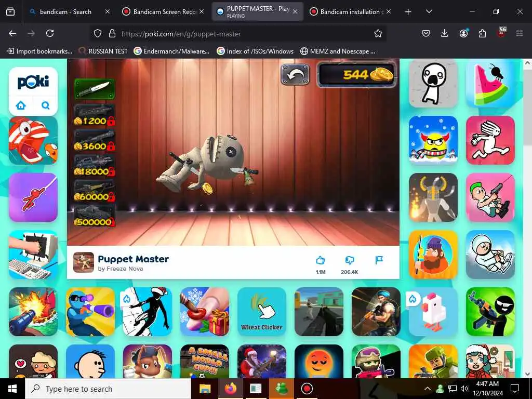Open the Endermanch/Malware bookmark

coord(171,51)
